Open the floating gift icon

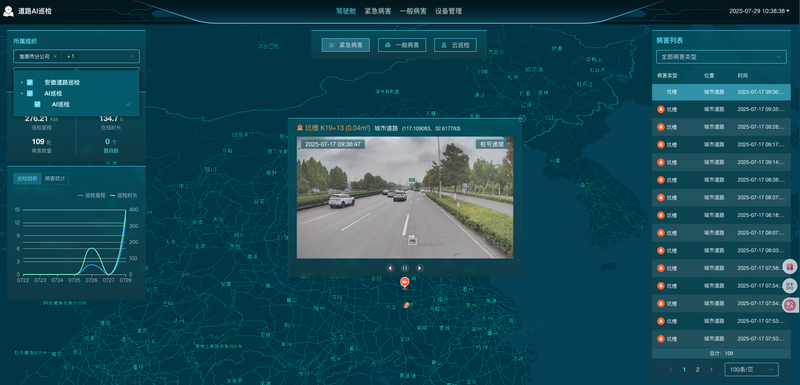coord(790,267)
